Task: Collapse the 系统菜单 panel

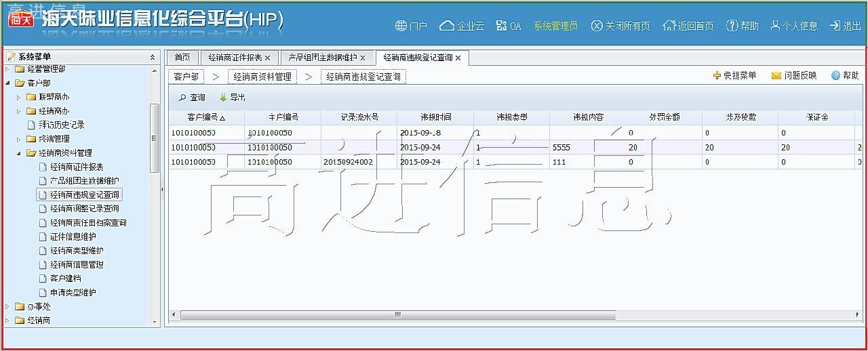Action: click(153, 57)
